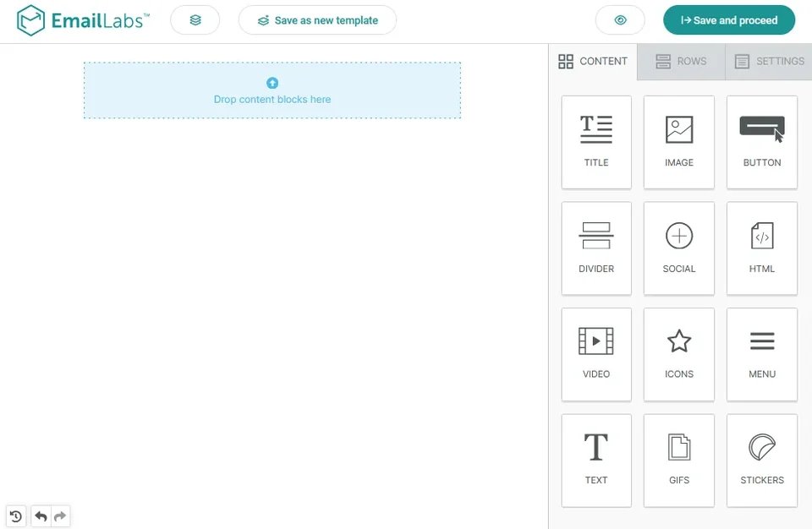Select the Button content block
812x529 pixels.
762,142
